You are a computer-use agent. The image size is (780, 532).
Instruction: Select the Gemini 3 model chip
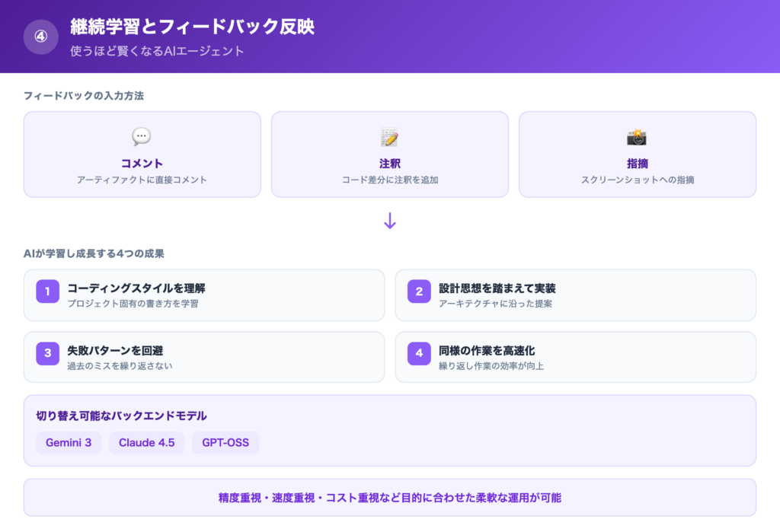point(69,442)
